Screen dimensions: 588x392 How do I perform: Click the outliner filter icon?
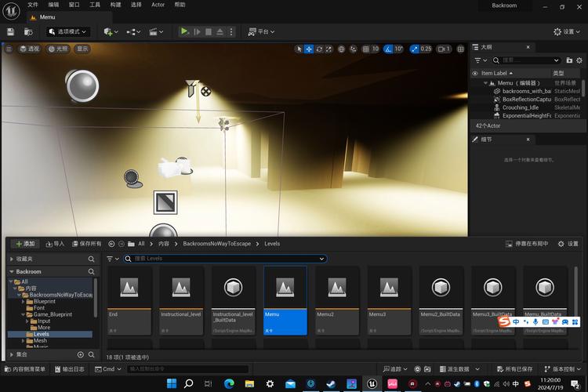[x=480, y=60]
